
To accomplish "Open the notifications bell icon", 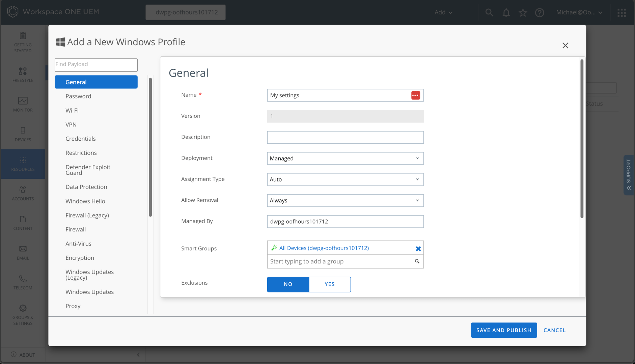I will tap(506, 12).
